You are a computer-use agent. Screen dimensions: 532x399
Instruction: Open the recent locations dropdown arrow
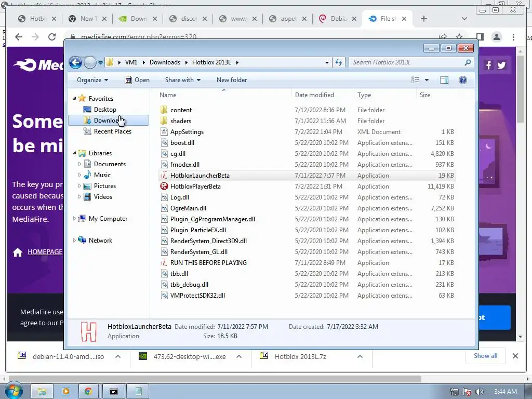[x=100, y=63]
